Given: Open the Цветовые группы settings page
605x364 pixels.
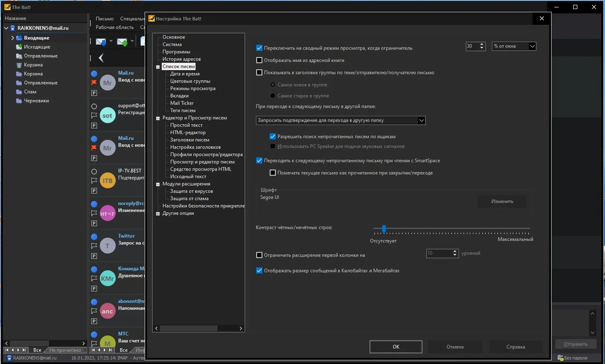Looking at the screenshot, I should 190,81.
